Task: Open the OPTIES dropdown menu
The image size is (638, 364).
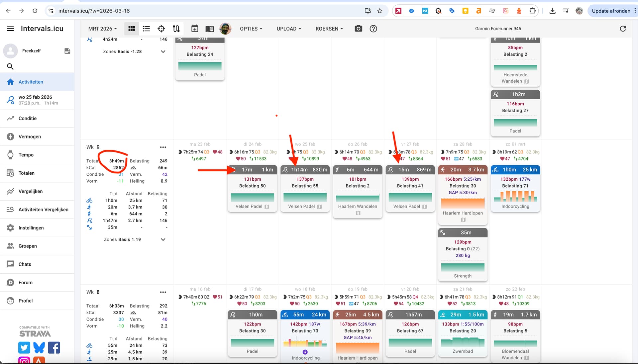Action: click(x=251, y=29)
